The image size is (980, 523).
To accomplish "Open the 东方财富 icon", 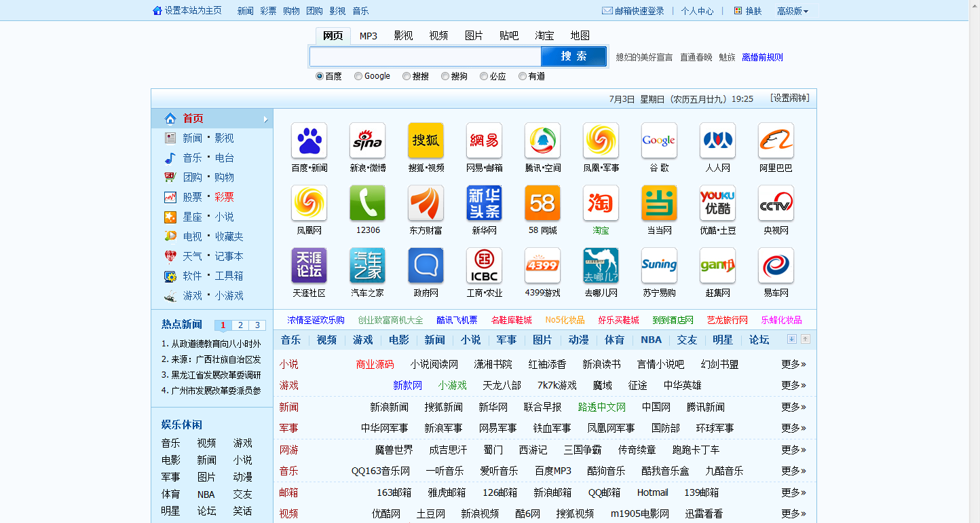I will pos(426,203).
